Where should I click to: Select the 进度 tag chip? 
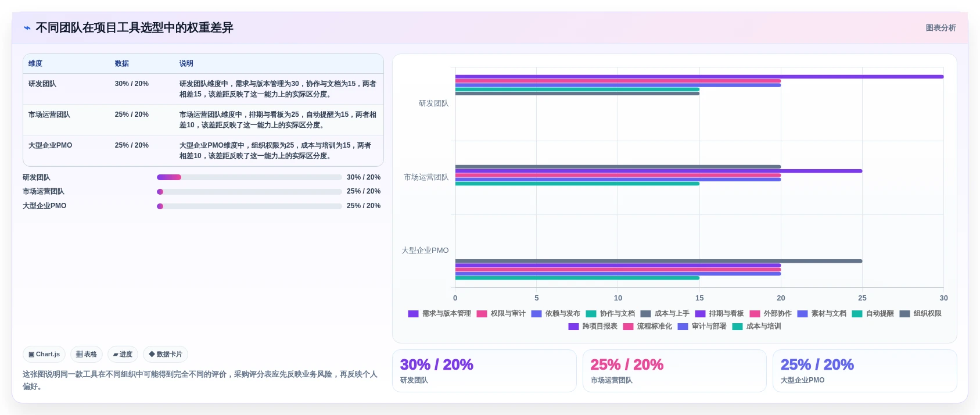point(123,354)
